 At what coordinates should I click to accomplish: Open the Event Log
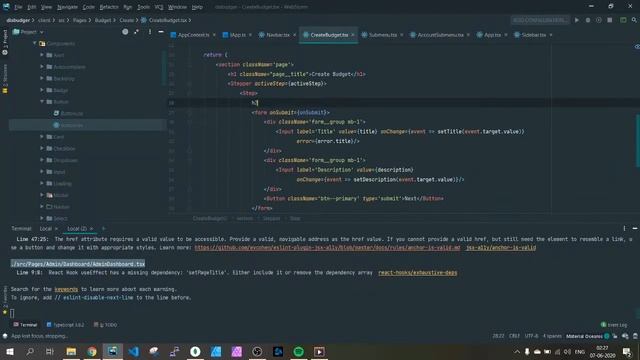click(614, 325)
